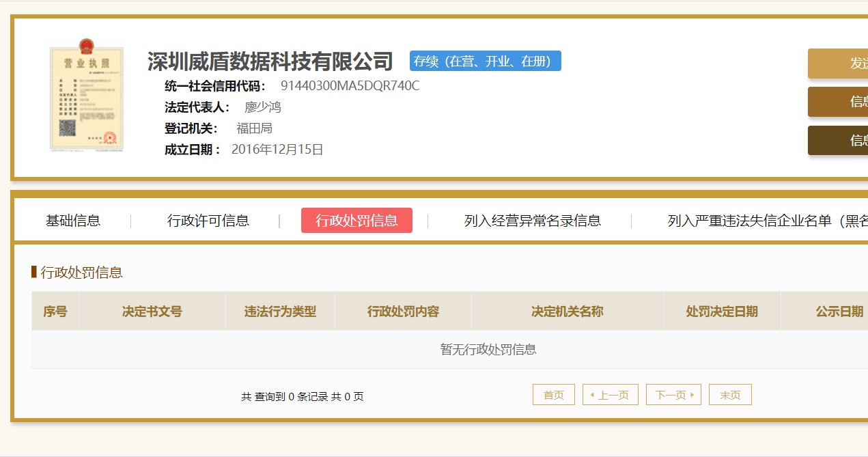
Task: Click the highlighted 行政处罚信息 tab
Action: pyautogui.click(x=357, y=221)
